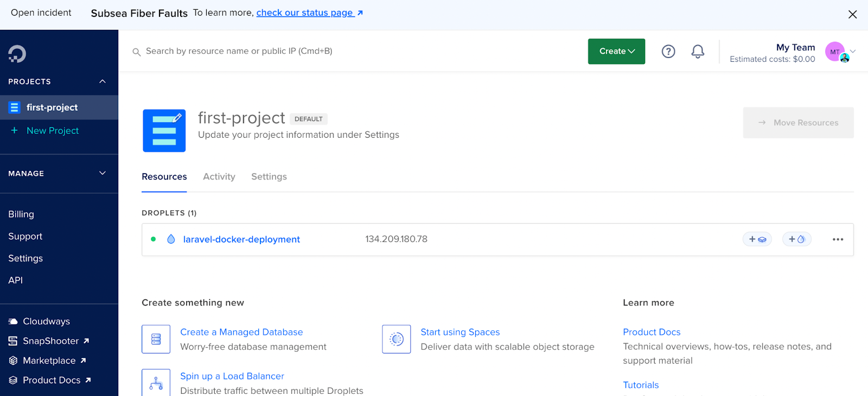Click the MT team avatar
Image resolution: width=868 pixels, height=396 pixels.
tap(835, 52)
